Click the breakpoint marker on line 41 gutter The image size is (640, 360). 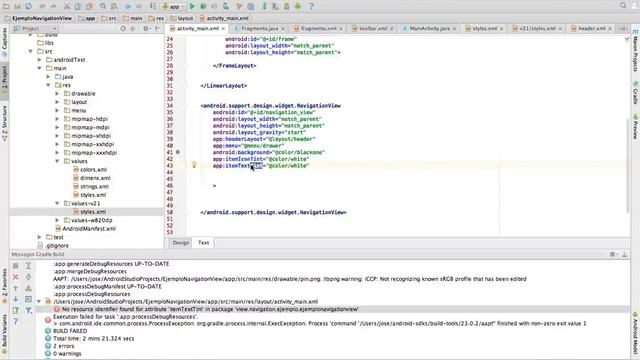[x=178, y=152]
